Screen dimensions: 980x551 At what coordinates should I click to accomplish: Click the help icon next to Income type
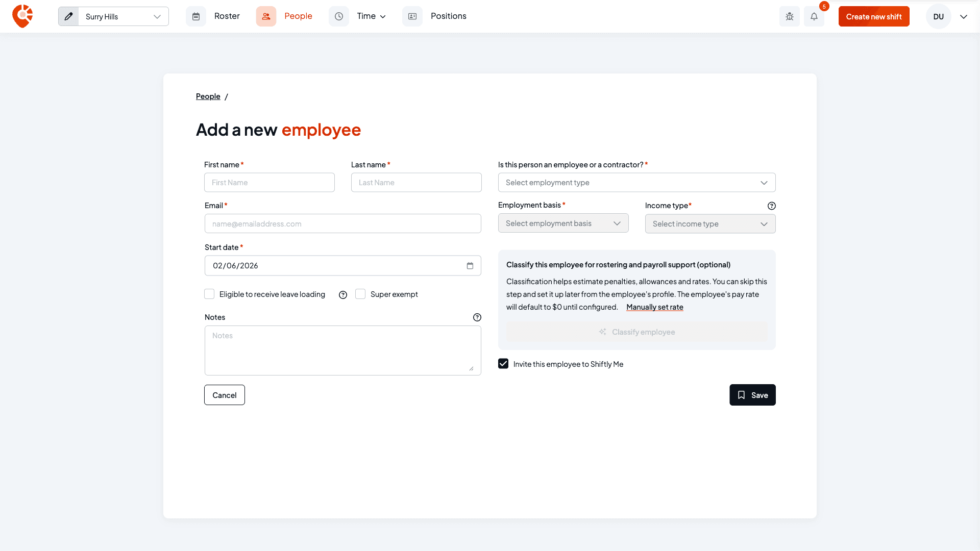[x=772, y=206]
